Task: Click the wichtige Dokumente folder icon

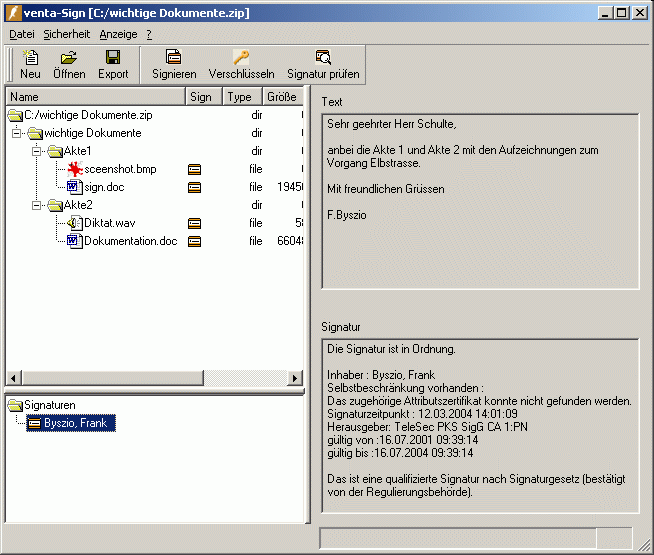Action: point(35,133)
